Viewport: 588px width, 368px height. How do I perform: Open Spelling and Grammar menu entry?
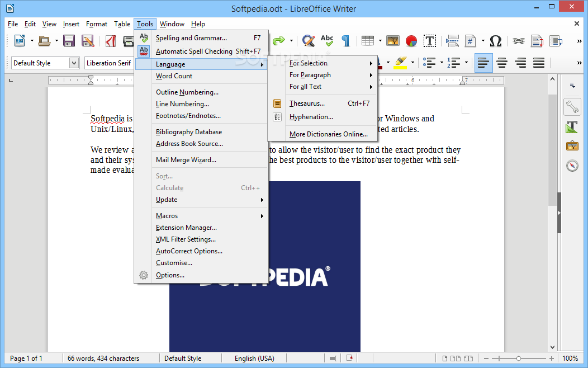click(201, 38)
